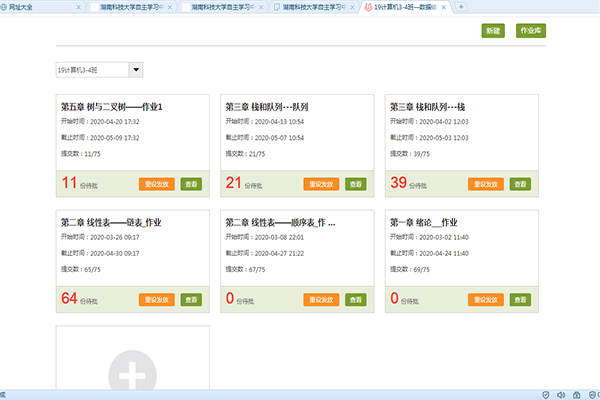The width and height of the screenshot is (600, 400).
Task: Click the green 新建 button
Action: 492,31
